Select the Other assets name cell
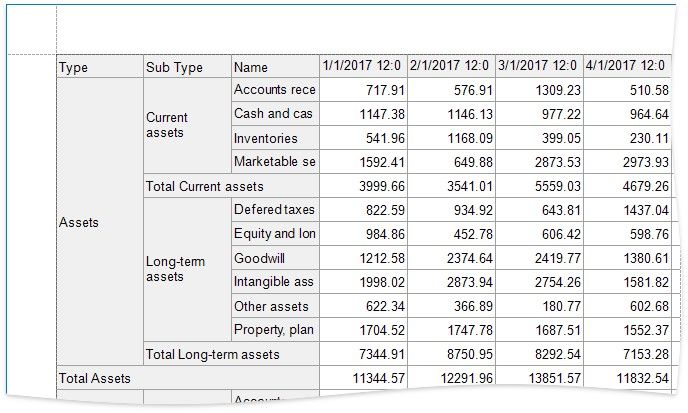Image resolution: width=688 pixels, height=413 pixels. [x=275, y=306]
